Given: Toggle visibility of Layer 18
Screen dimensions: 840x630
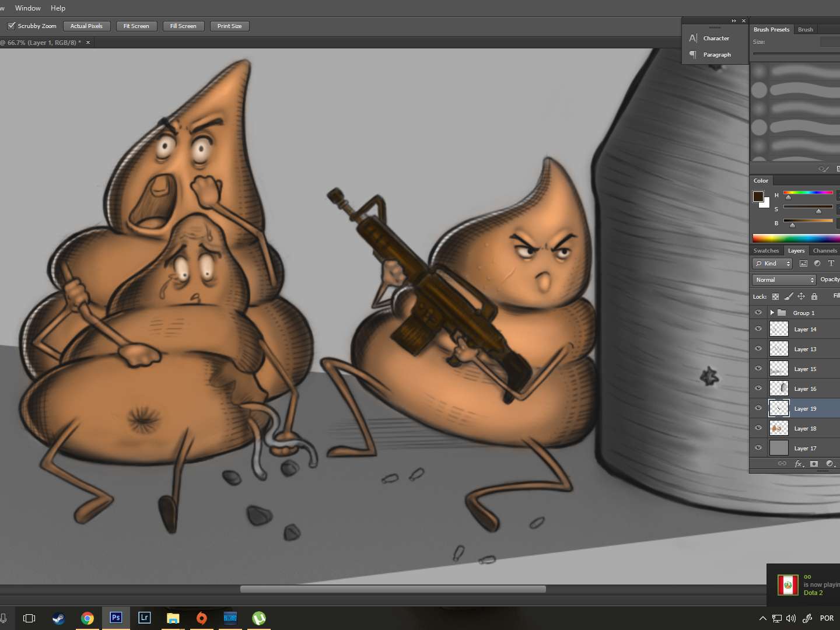Looking at the screenshot, I should [758, 428].
